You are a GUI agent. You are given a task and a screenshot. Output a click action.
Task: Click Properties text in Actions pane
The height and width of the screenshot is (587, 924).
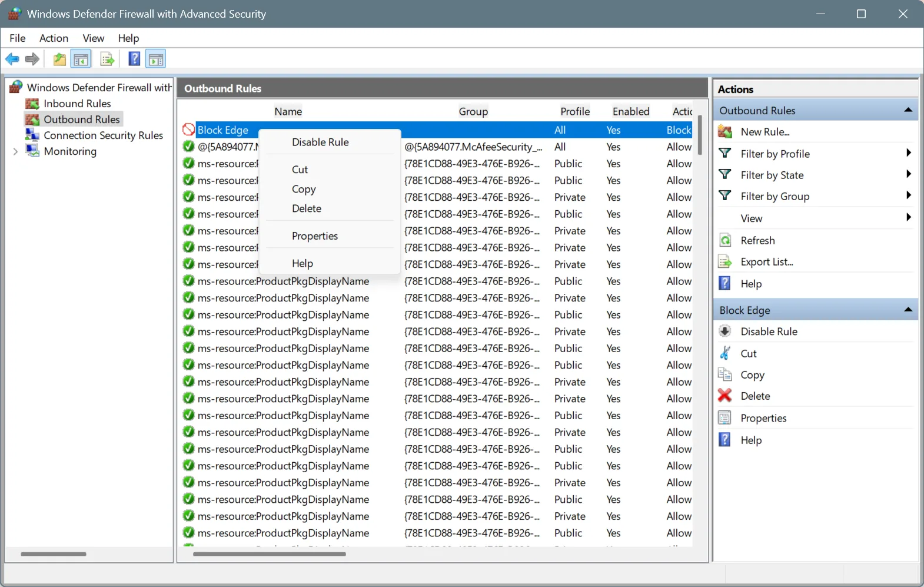coord(763,418)
